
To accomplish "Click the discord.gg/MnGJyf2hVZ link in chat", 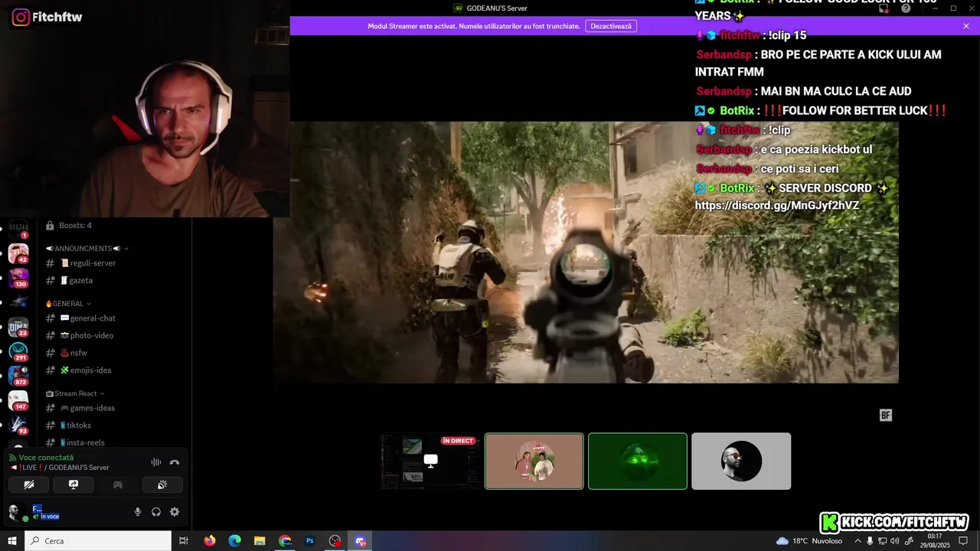I will click(776, 206).
